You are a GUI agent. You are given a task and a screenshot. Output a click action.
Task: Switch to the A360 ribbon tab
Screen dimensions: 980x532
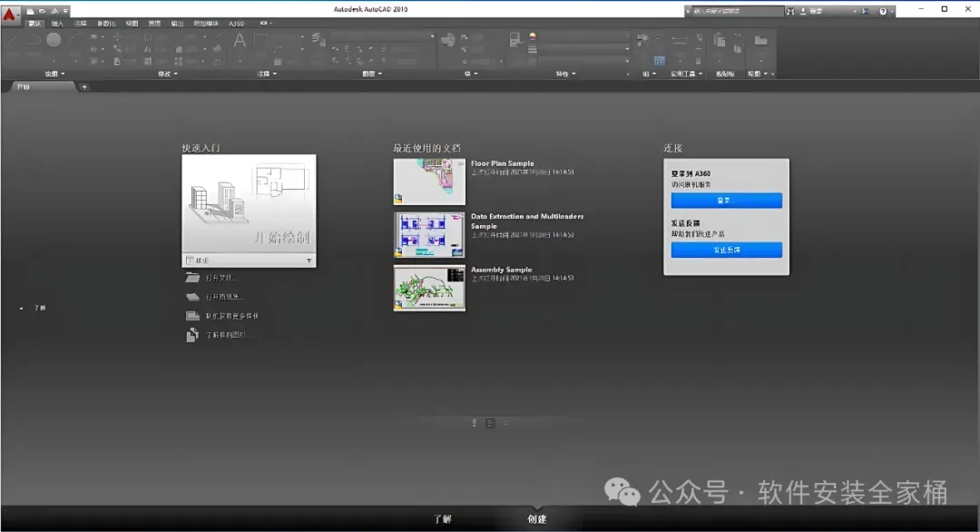click(x=236, y=23)
